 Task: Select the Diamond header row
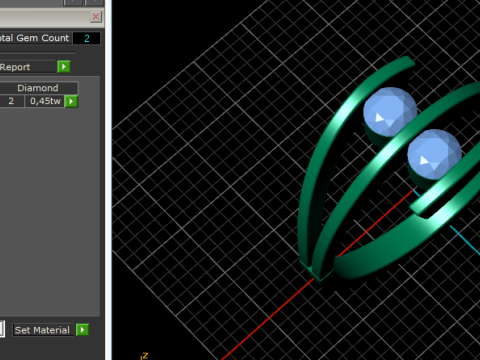tap(38, 88)
